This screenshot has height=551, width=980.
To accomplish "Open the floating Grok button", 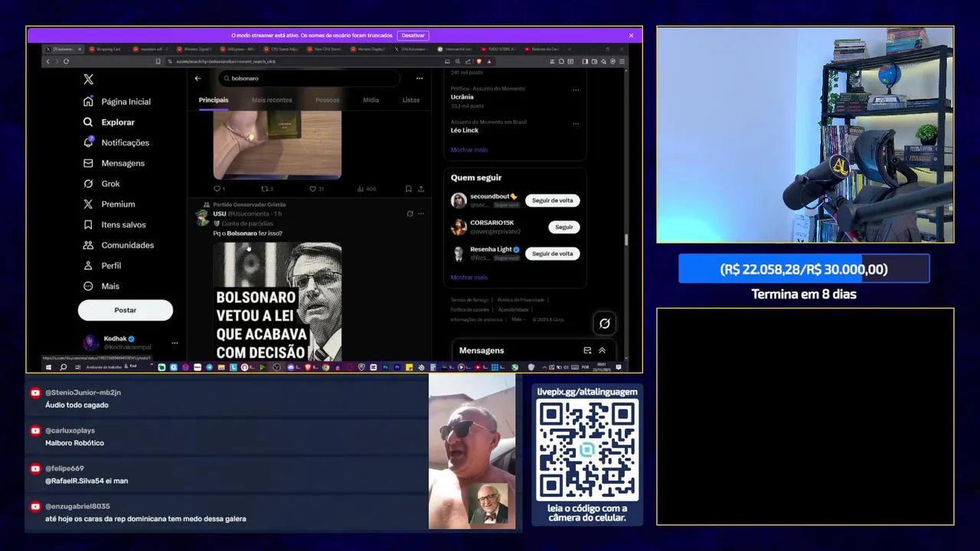I will (604, 324).
